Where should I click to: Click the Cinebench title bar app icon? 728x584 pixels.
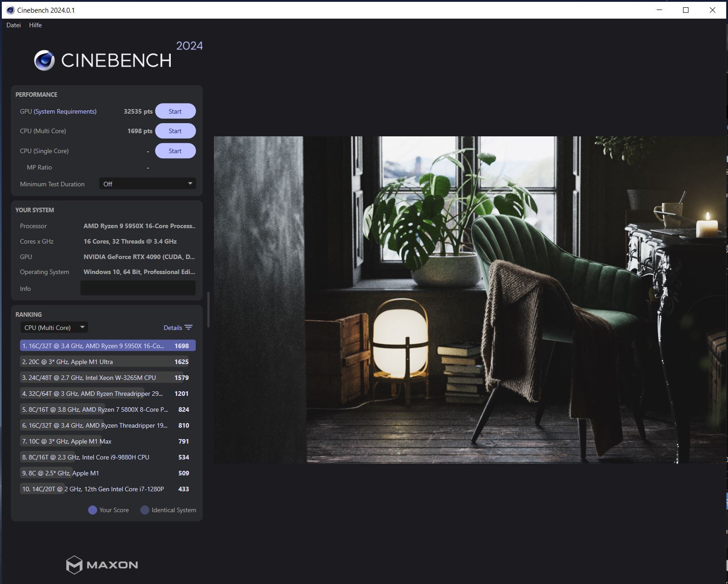(10, 10)
